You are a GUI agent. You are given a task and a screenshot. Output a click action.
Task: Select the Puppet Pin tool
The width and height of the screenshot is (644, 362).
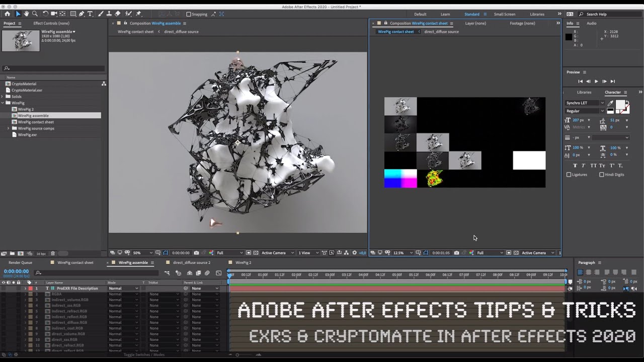(138, 14)
